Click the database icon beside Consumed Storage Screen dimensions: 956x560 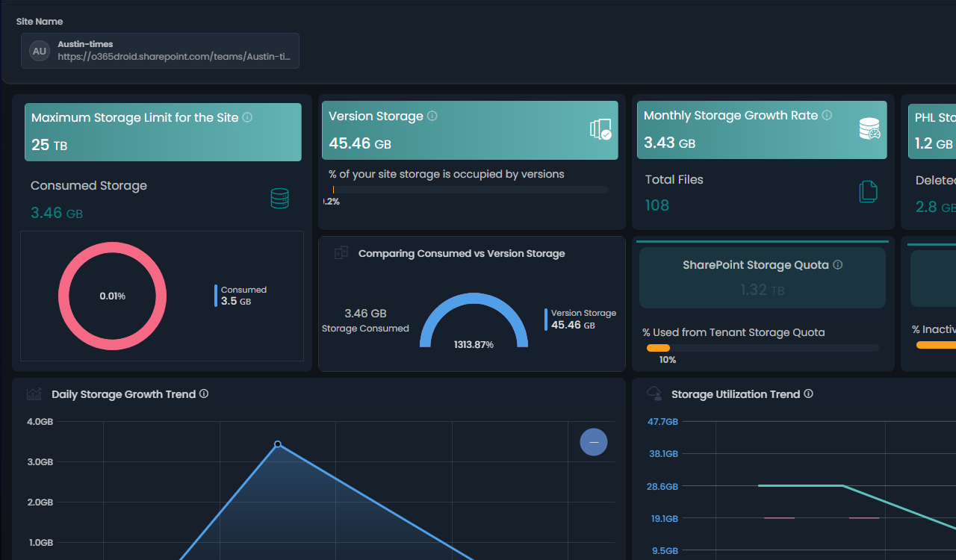coord(279,199)
